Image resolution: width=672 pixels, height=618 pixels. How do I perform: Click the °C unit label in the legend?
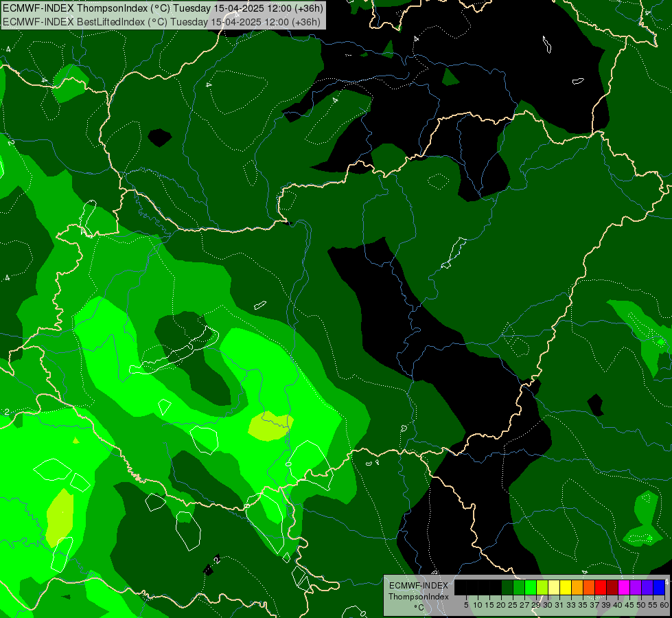tap(419, 608)
